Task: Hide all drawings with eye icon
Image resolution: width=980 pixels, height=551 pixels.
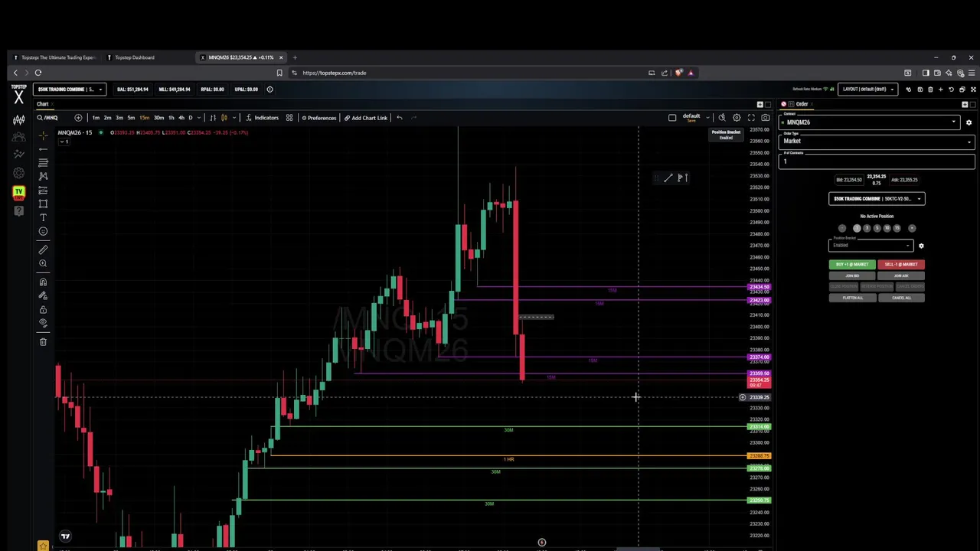Action: (x=43, y=323)
